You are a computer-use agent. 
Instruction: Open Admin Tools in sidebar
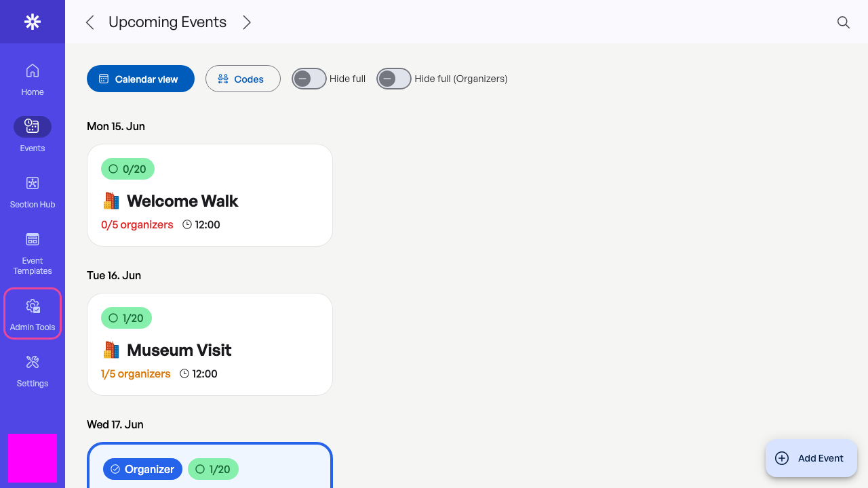(33, 313)
